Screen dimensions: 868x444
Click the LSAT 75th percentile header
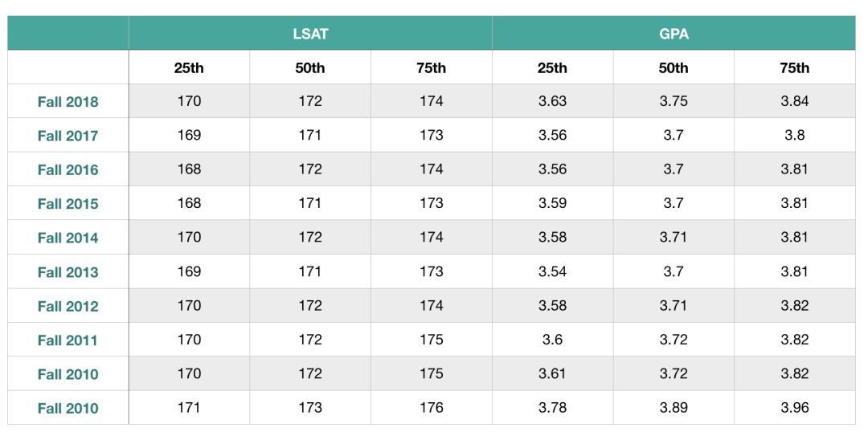(432, 67)
